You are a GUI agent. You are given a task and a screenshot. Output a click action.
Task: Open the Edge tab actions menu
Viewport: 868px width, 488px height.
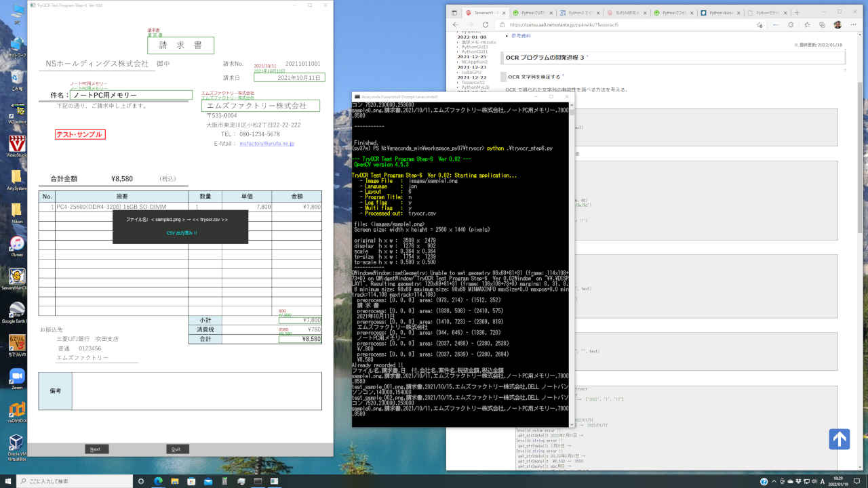point(454,12)
